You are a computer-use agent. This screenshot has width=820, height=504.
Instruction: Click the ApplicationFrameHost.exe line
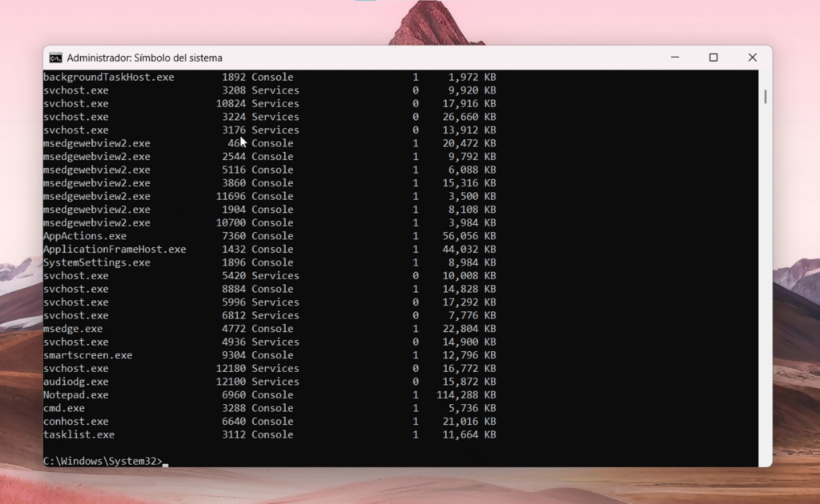coord(115,249)
